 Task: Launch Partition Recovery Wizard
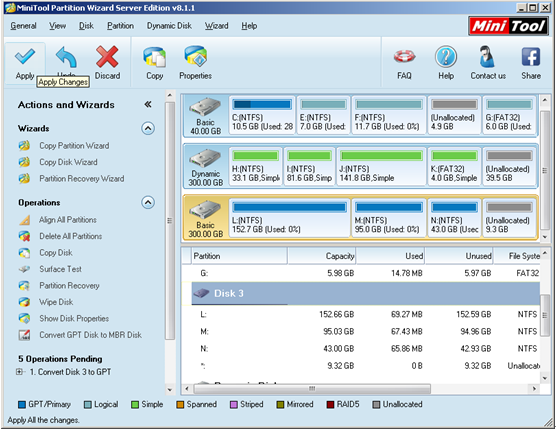[x=82, y=178]
